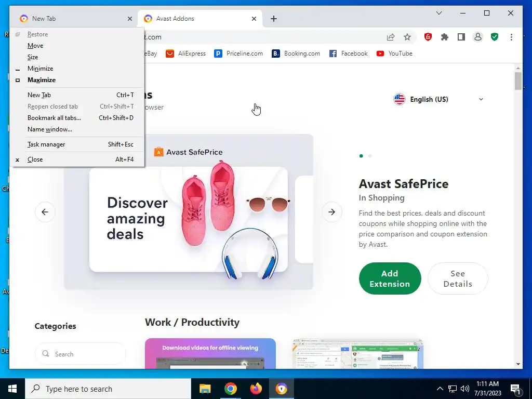The height and width of the screenshot is (399, 532).
Task: Open the notification center icon
Action: [515, 389]
